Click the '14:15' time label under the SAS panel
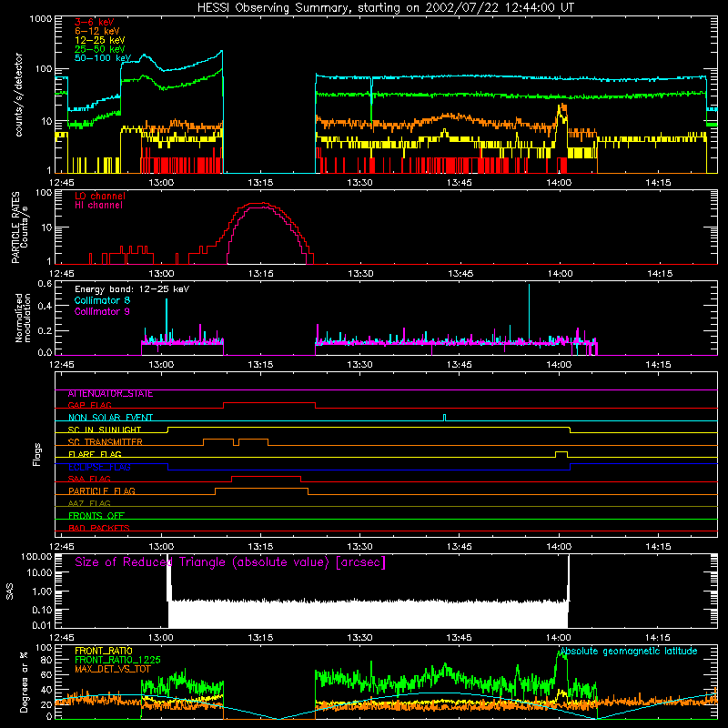The width and height of the screenshot is (728, 728). pyautogui.click(x=658, y=638)
